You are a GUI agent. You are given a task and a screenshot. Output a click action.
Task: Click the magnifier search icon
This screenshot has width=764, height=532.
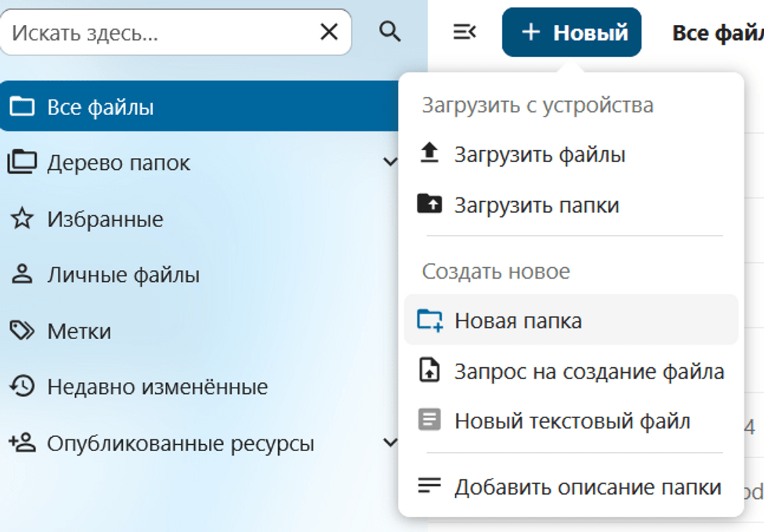(390, 31)
